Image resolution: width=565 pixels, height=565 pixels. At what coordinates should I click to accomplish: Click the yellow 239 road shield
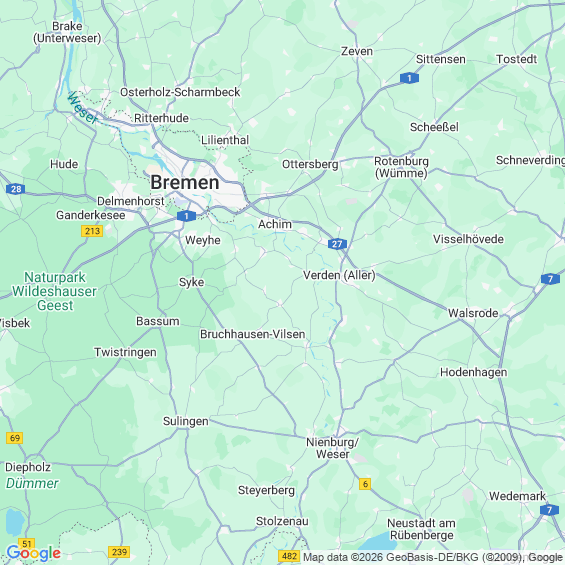tap(119, 552)
